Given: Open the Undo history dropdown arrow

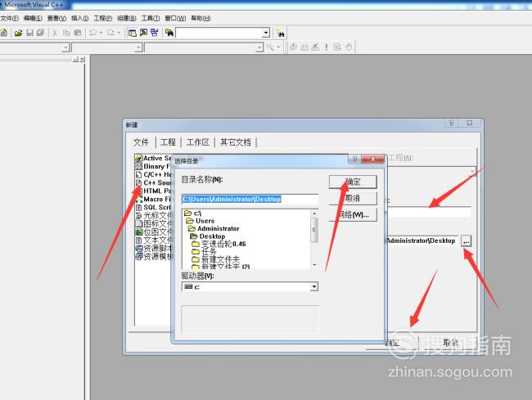Looking at the screenshot, I should [x=101, y=33].
